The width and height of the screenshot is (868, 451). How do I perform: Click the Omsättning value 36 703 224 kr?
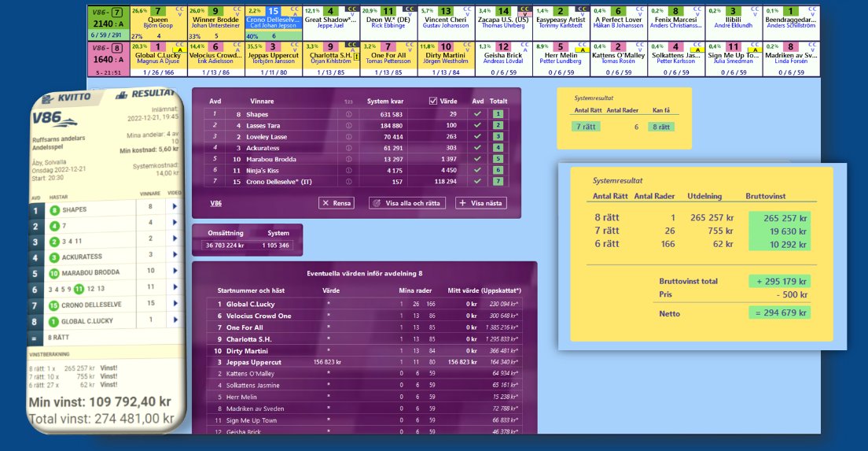pos(225,246)
